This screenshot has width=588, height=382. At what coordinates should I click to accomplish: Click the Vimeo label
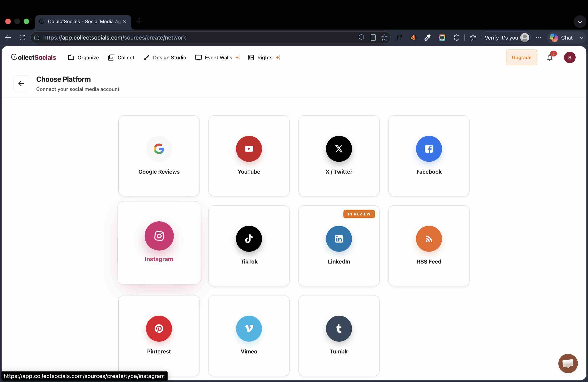coord(249,351)
